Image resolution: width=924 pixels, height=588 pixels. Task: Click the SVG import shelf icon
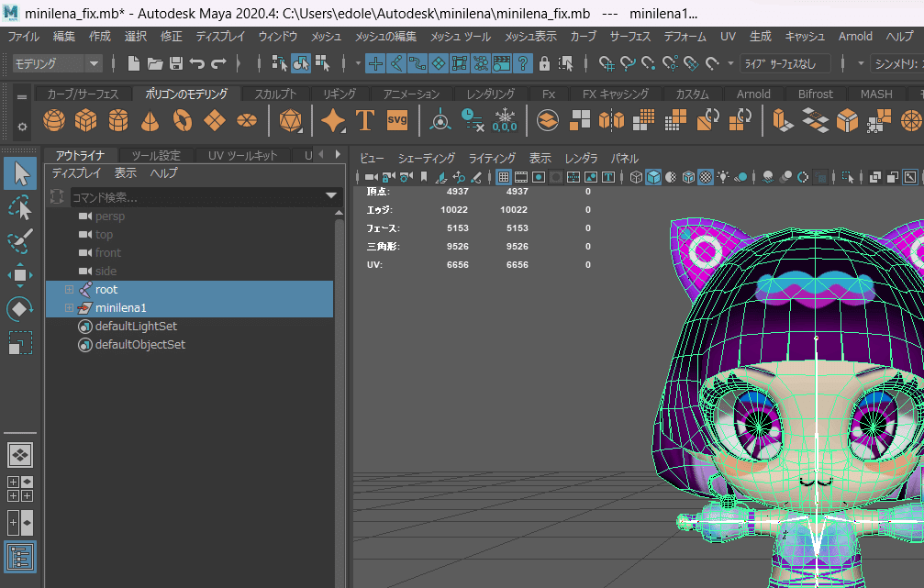pos(397,120)
